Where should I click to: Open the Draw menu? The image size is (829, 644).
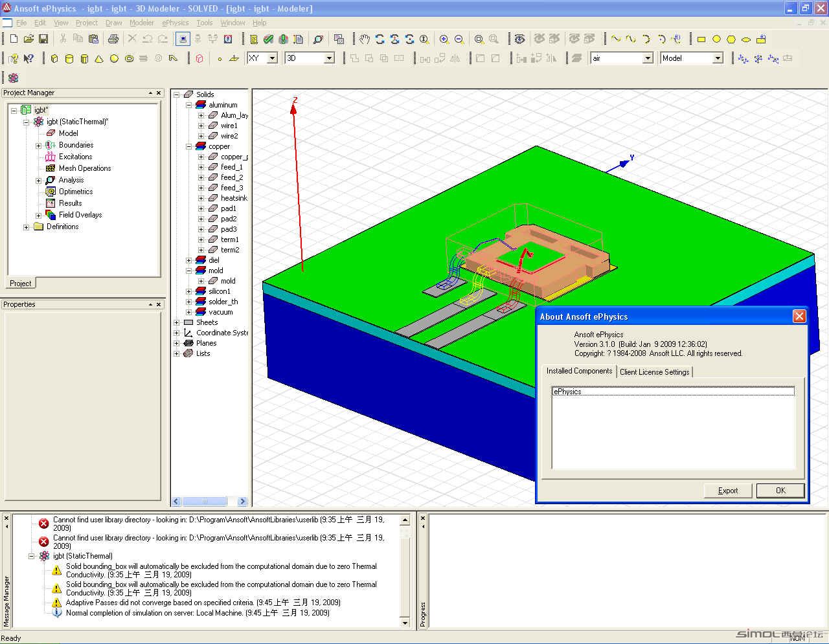pos(113,23)
